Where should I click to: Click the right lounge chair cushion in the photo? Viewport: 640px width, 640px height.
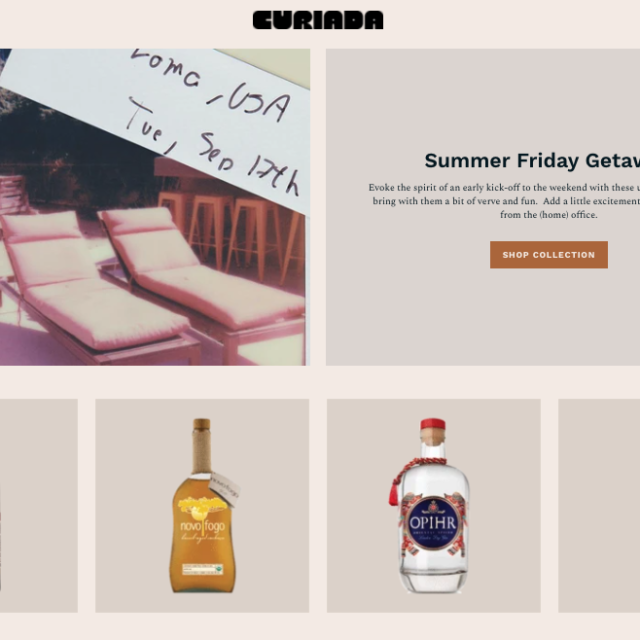(204, 269)
